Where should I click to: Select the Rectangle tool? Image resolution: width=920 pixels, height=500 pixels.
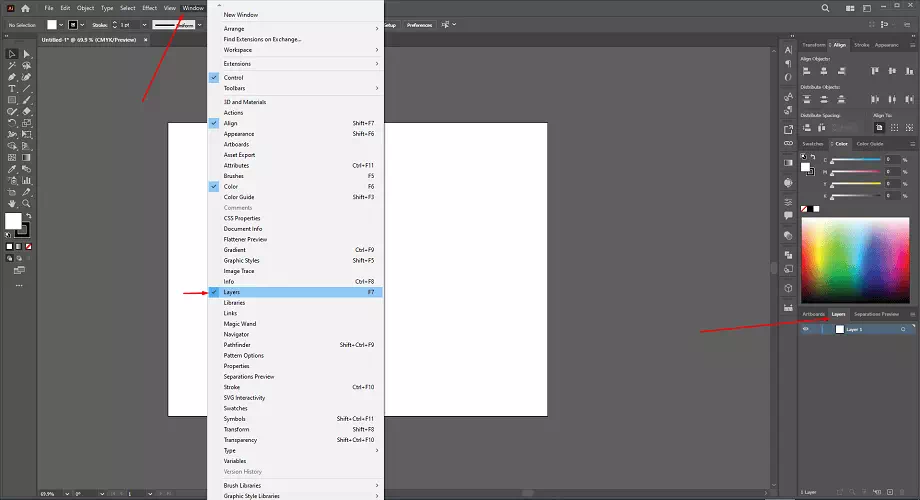(12, 100)
